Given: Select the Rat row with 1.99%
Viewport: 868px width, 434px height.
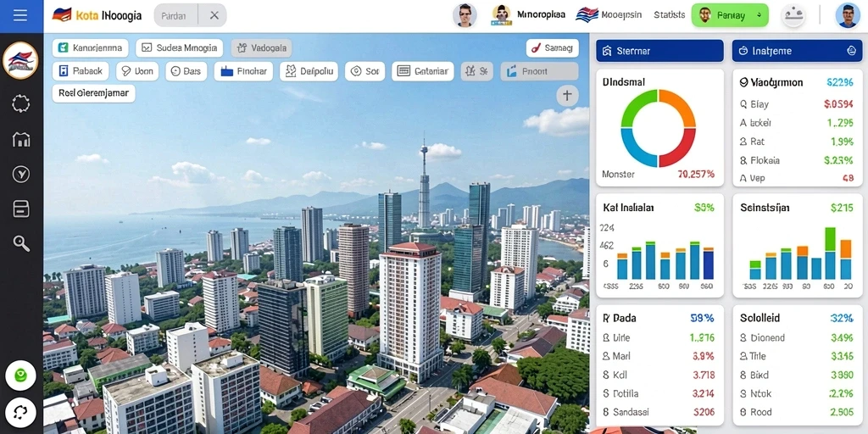Looking at the screenshot, I should (x=797, y=142).
